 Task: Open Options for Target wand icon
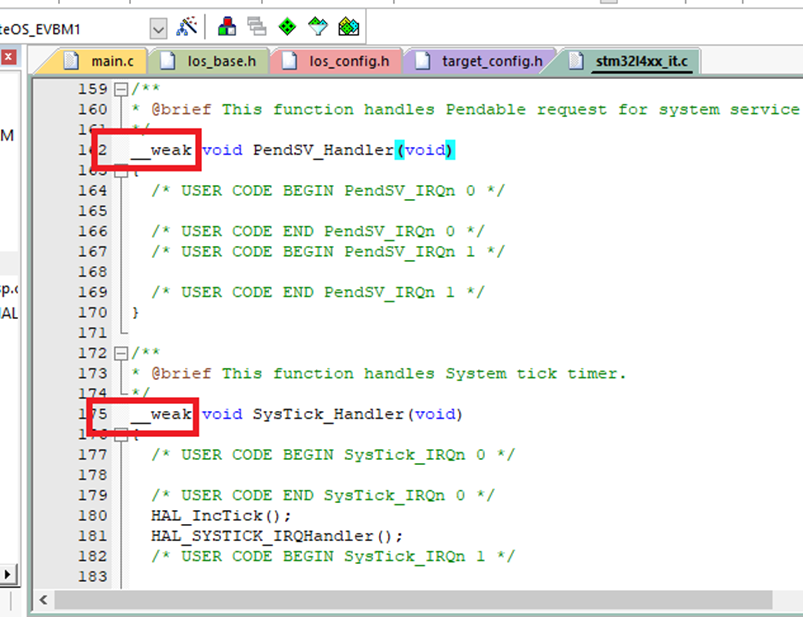[x=186, y=27]
